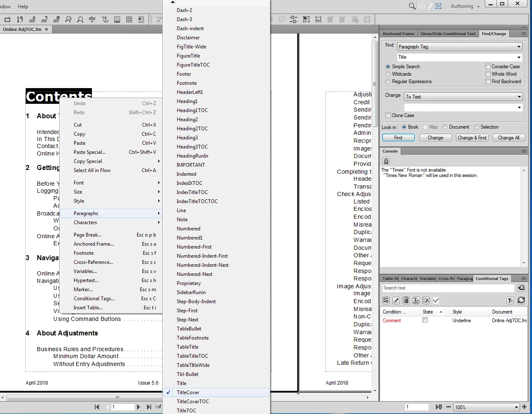Click the filter icon in Conditional Tags

point(510,300)
